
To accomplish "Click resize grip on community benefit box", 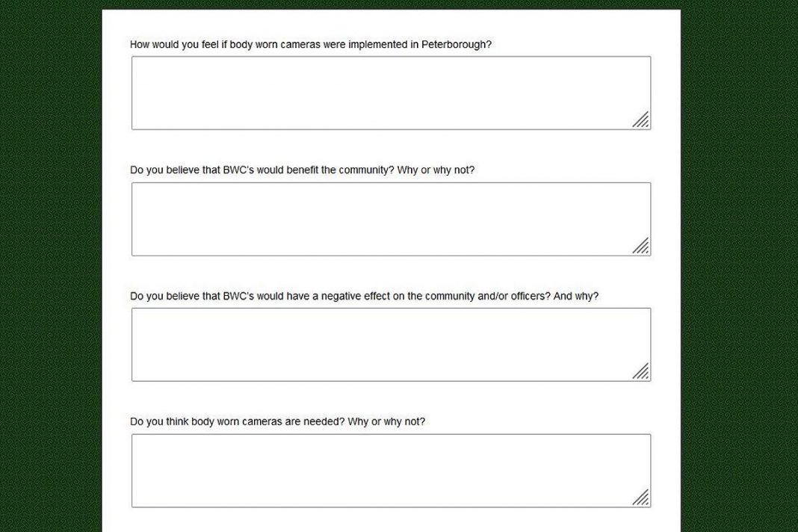I will click(641, 247).
